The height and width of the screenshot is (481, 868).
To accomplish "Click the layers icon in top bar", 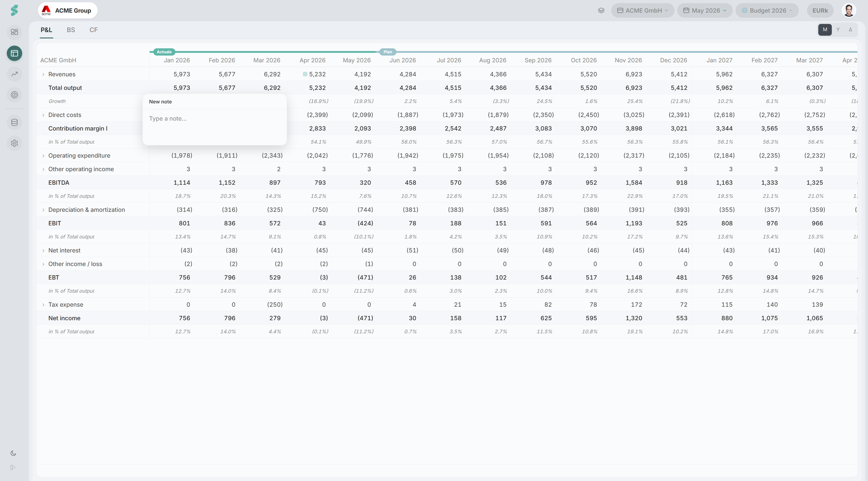I will click(x=601, y=10).
